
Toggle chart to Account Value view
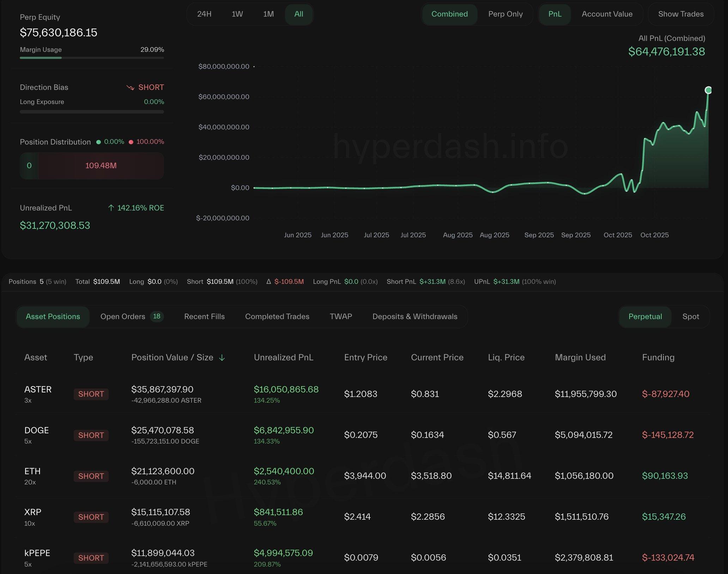[607, 14]
